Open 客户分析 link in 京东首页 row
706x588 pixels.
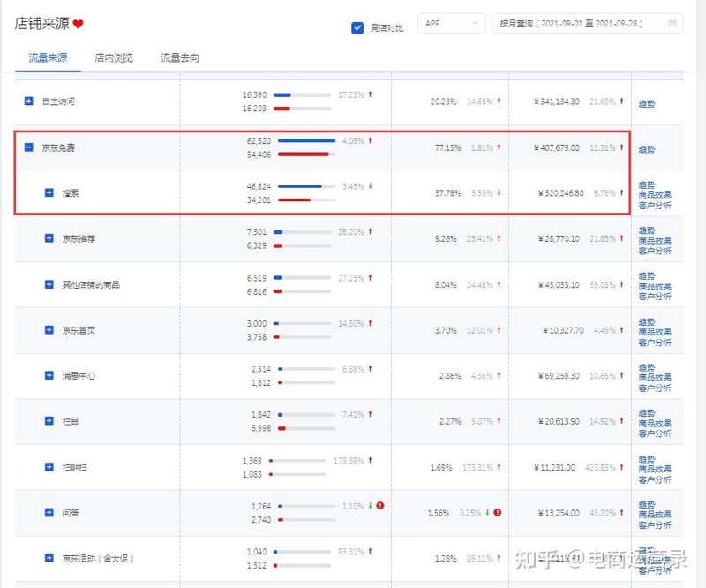(x=655, y=343)
